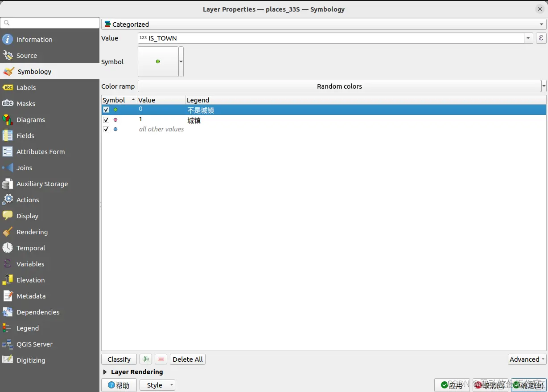Screen dimensions: 548x392
Task: Switch to the Information tab label
Action: pos(34,40)
